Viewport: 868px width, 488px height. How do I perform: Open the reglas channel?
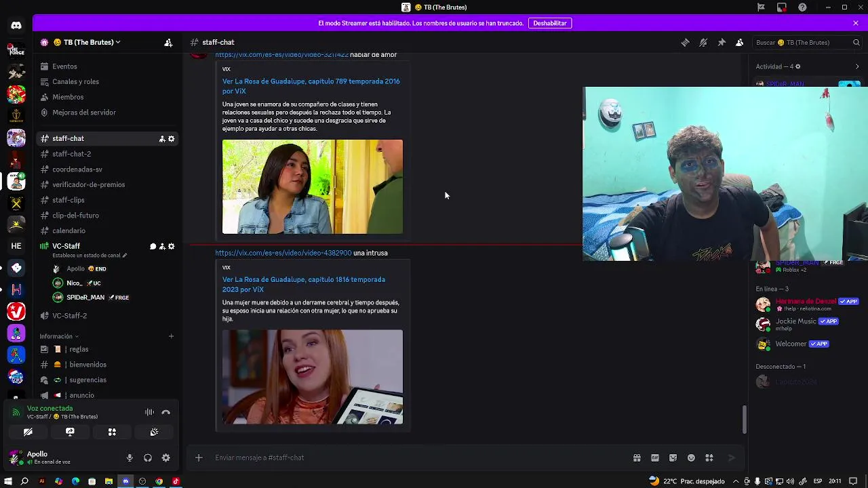pyautogui.click(x=106, y=349)
